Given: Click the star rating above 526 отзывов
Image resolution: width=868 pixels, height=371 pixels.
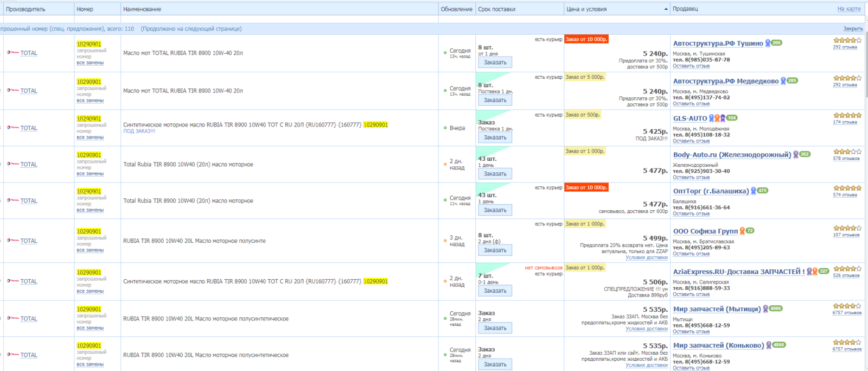Looking at the screenshot, I should point(847,268).
